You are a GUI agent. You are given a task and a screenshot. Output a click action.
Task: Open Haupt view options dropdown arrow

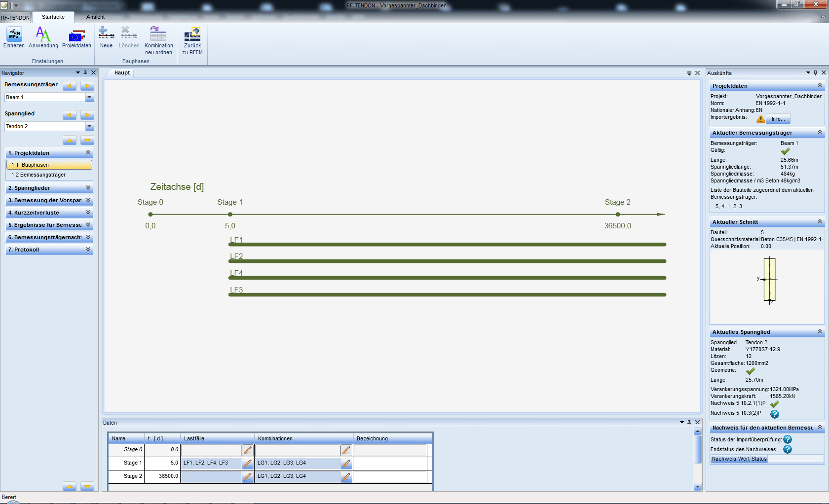(689, 73)
